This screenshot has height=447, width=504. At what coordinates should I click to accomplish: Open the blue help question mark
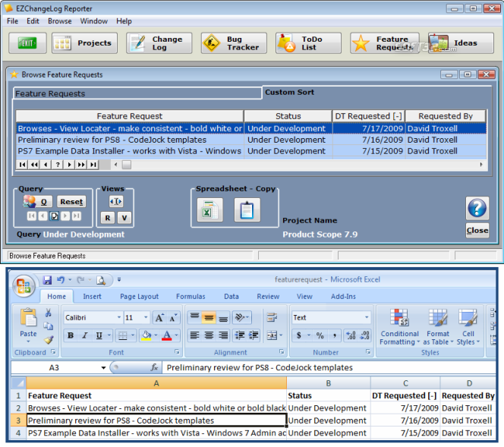click(x=477, y=208)
